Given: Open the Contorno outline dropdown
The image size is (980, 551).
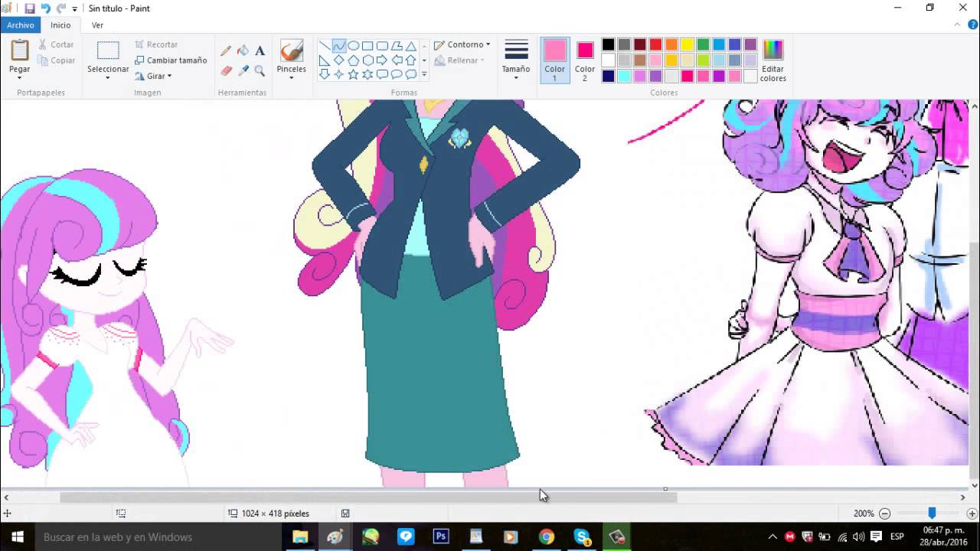Looking at the screenshot, I should click(x=462, y=44).
